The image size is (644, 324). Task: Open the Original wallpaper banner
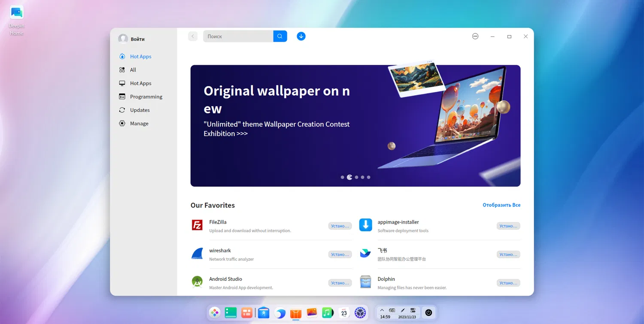point(355,126)
